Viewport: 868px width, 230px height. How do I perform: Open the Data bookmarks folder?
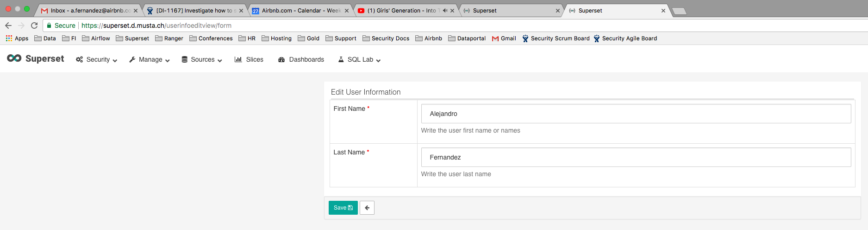click(x=45, y=38)
